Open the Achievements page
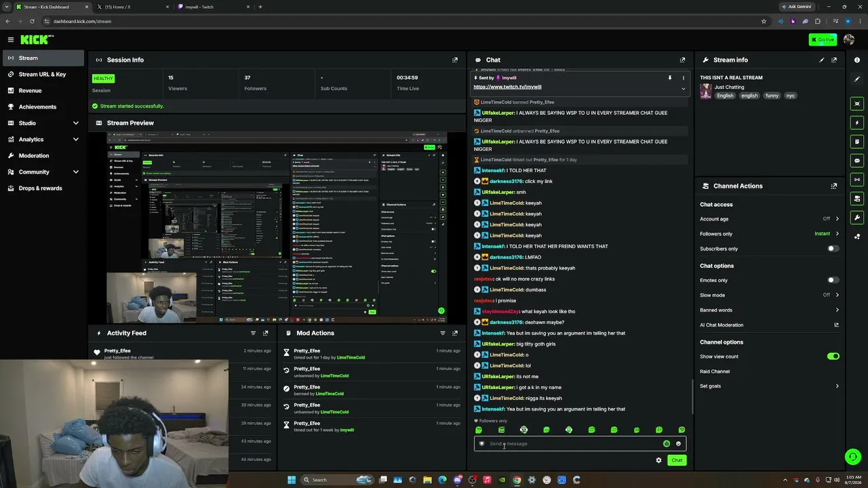 (42, 107)
